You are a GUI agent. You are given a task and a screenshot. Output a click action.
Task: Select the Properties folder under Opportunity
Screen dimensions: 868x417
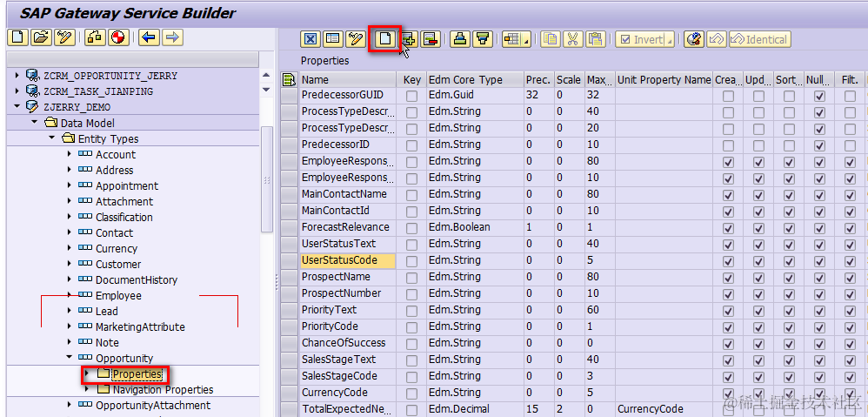pyautogui.click(x=137, y=374)
